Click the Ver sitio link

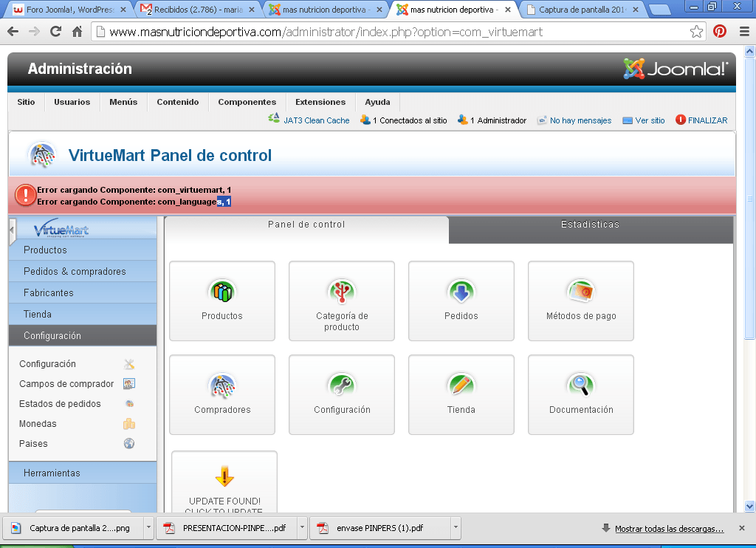click(650, 120)
